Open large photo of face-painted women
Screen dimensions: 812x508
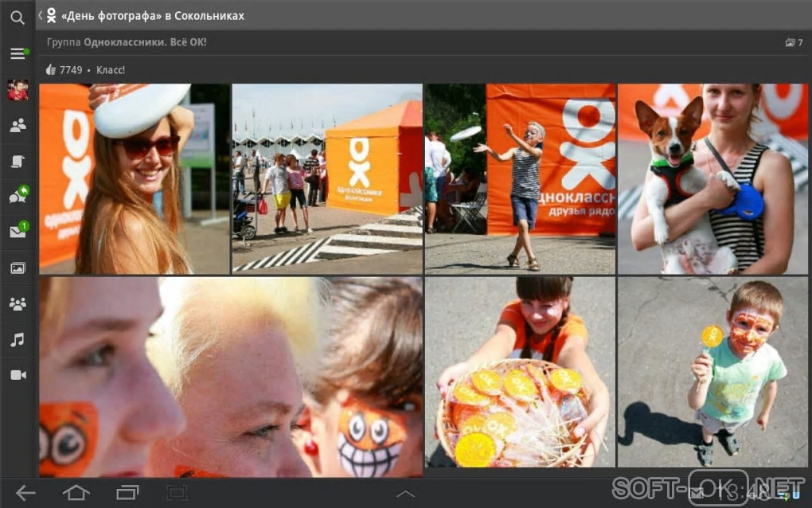tap(231, 377)
